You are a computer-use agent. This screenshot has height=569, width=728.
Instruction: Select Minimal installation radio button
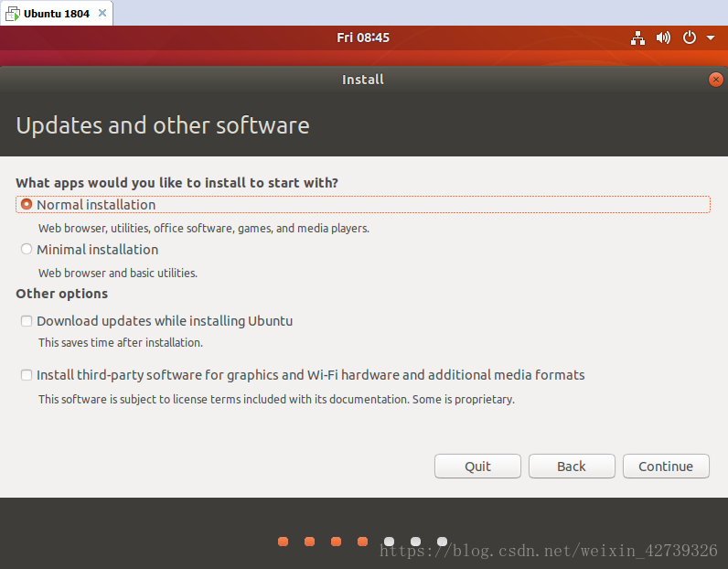[27, 249]
